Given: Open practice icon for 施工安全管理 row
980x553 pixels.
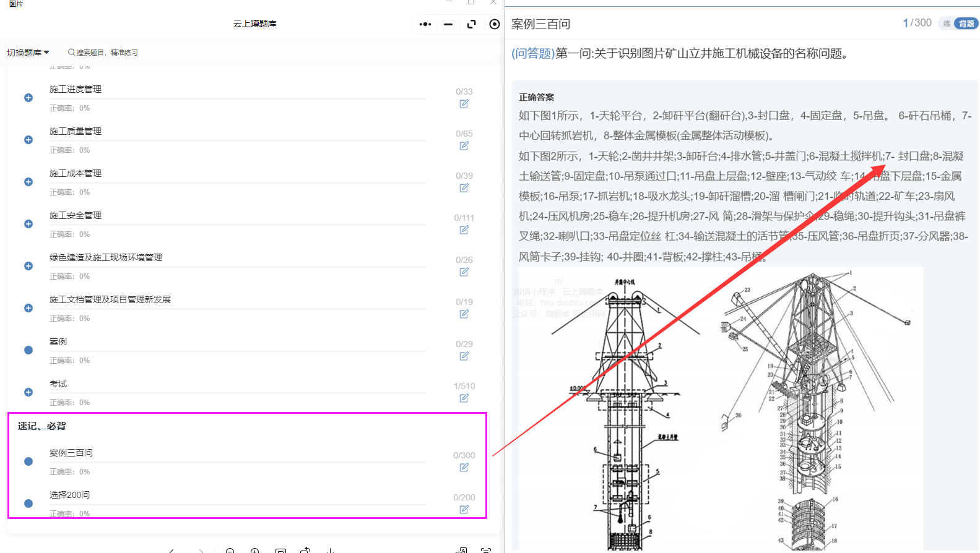Looking at the screenshot, I should [x=464, y=230].
